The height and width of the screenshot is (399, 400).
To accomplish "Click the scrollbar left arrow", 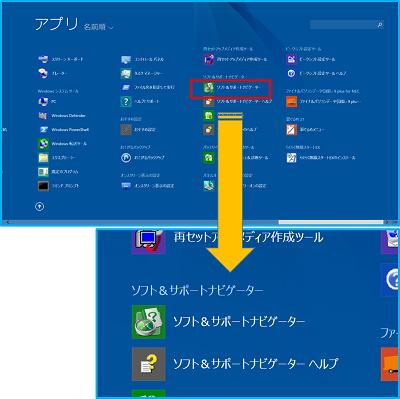I will pyautogui.click(x=7, y=222).
